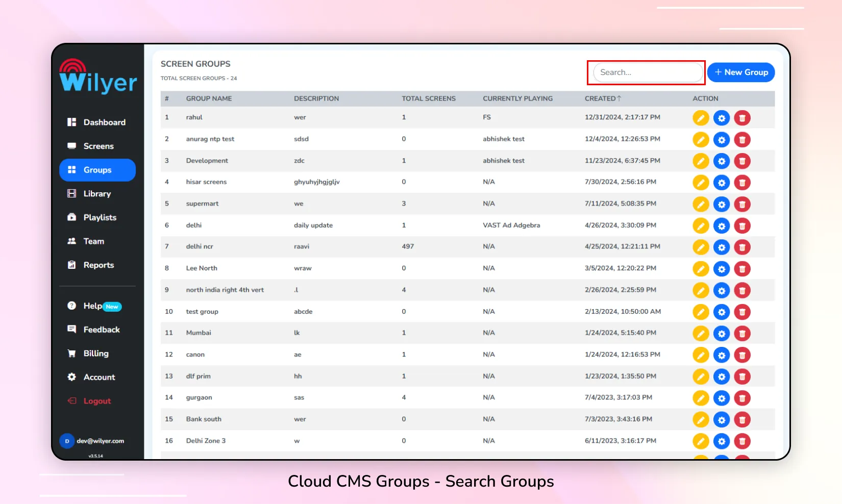Click Logout in the sidebar
842x504 pixels.
(x=97, y=401)
